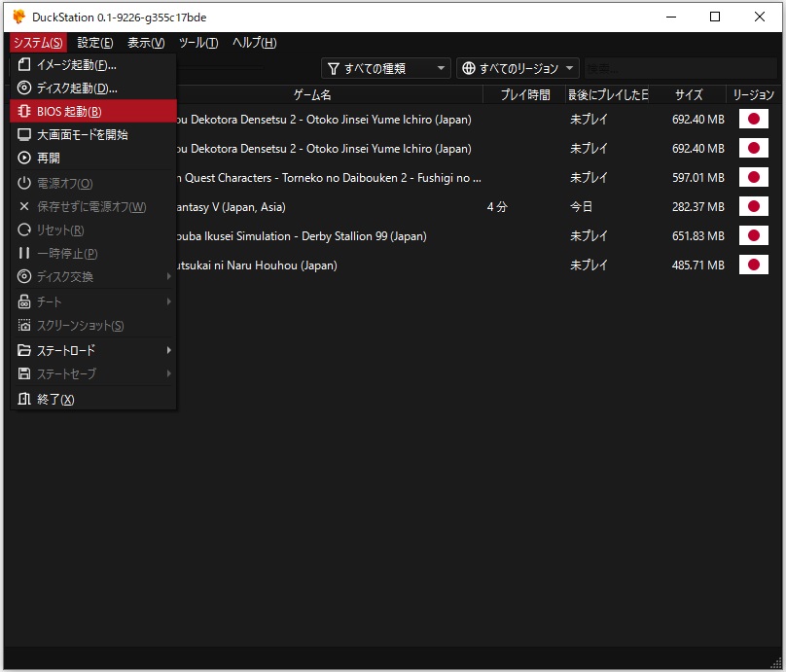Click the camera icon beside スクリーンショット
Image resolution: width=786 pixels, height=672 pixels.
tap(24, 325)
